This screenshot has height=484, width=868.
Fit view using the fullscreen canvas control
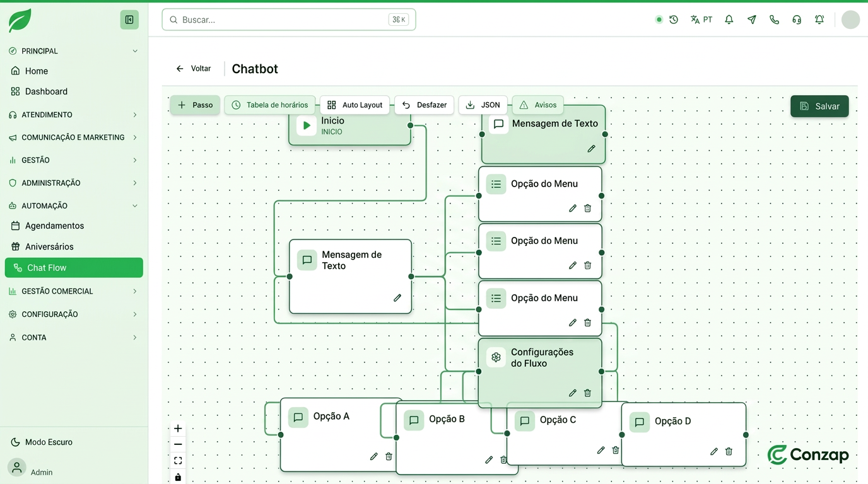tap(178, 461)
